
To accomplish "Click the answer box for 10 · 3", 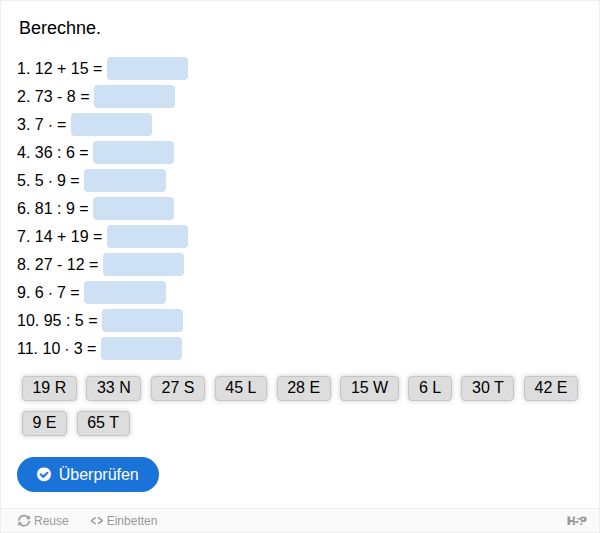I will click(142, 349).
